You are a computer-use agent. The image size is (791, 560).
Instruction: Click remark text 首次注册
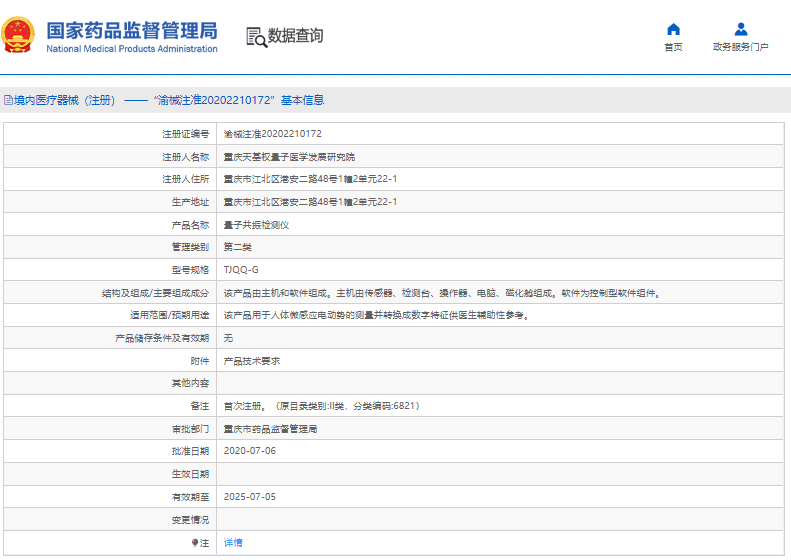[242, 406]
